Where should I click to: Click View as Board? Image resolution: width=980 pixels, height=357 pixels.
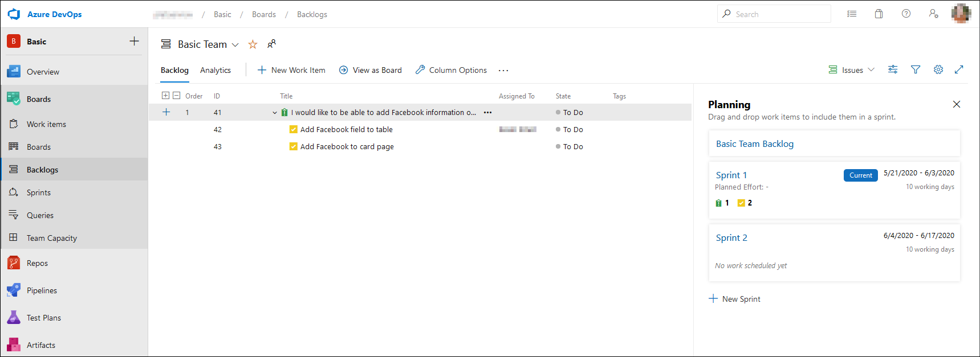tap(370, 70)
